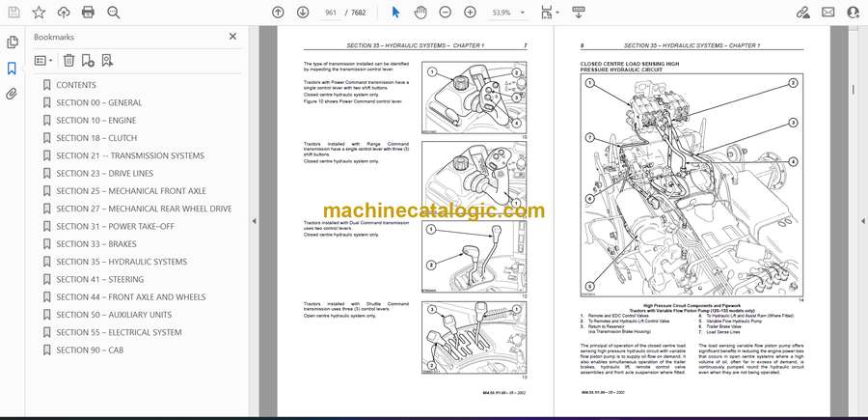Go to next page arrow
Viewport: 868px width, 420px height.
pyautogui.click(x=302, y=13)
